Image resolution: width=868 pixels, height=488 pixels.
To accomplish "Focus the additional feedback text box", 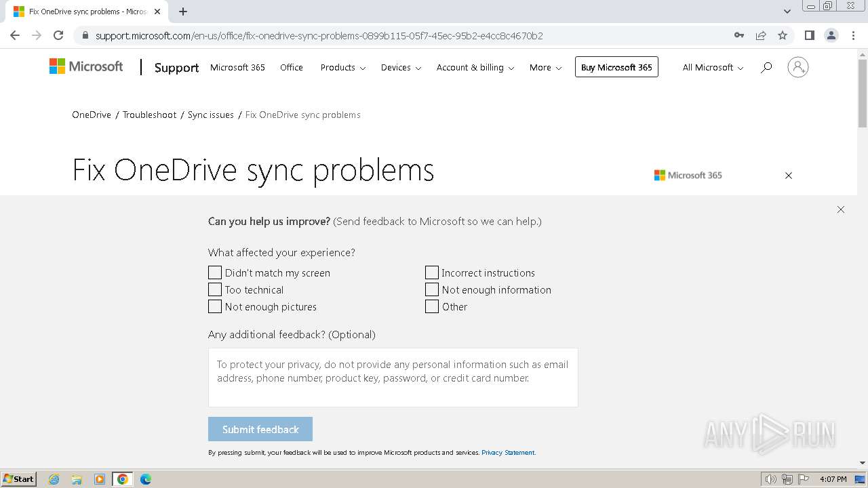I will [x=393, y=378].
